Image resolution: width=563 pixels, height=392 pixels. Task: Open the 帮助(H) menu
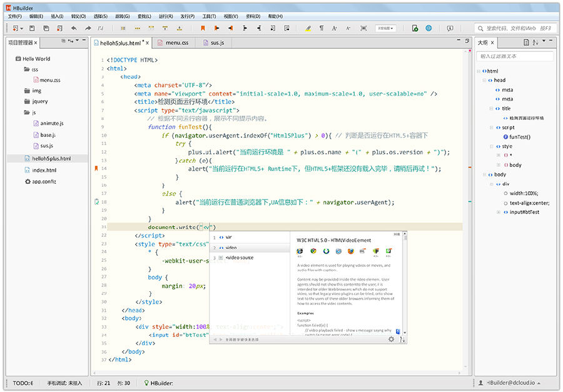tap(275, 16)
